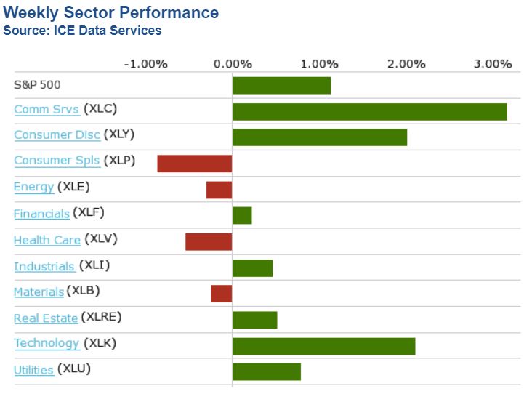
Task: Click the Consumer Spls sector link
Action: click(x=57, y=161)
